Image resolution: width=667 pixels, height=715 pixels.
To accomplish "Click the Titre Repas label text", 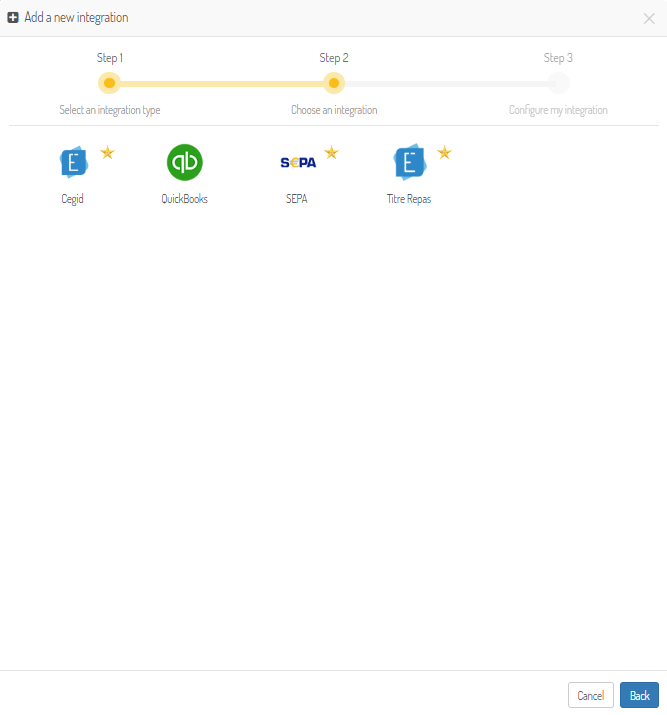I will point(409,199).
